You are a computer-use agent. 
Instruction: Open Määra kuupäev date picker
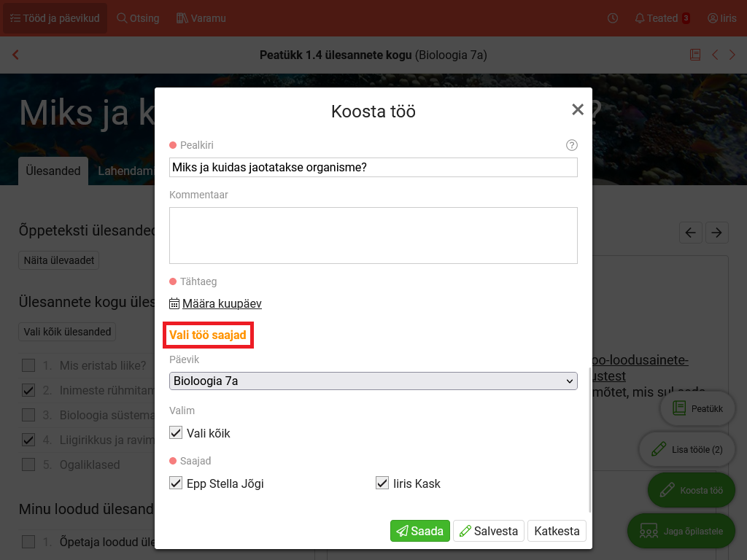pos(221,304)
